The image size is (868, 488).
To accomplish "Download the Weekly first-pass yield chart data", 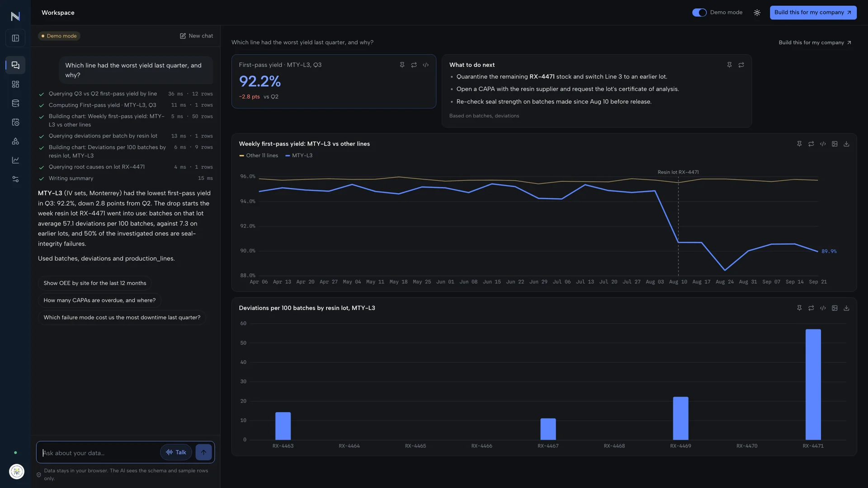I will pos(846,144).
